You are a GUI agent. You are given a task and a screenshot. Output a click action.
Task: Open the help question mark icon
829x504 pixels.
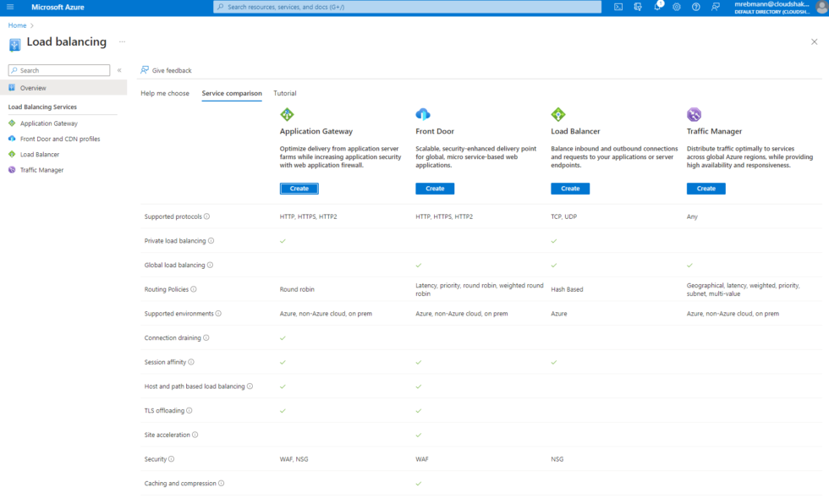tap(695, 7)
